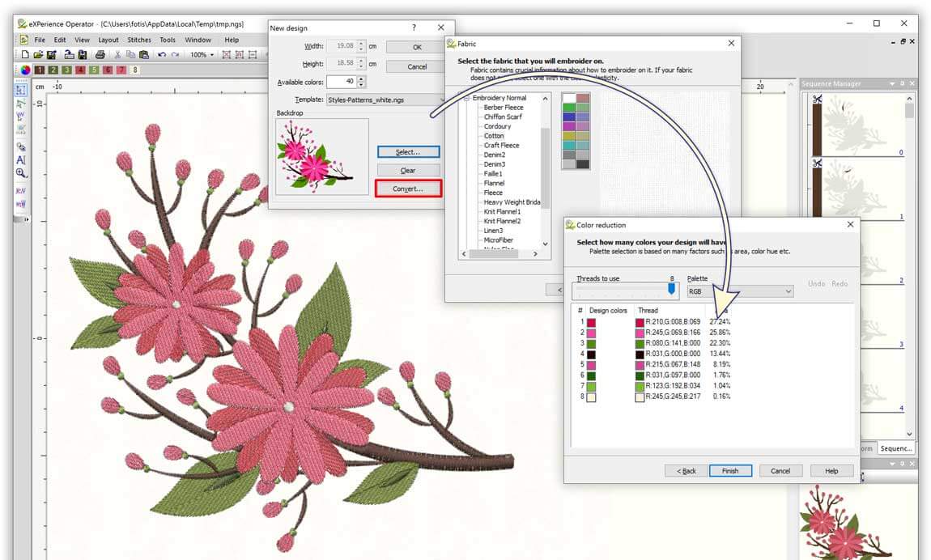Click the Paste icon in the toolbar

(x=143, y=55)
